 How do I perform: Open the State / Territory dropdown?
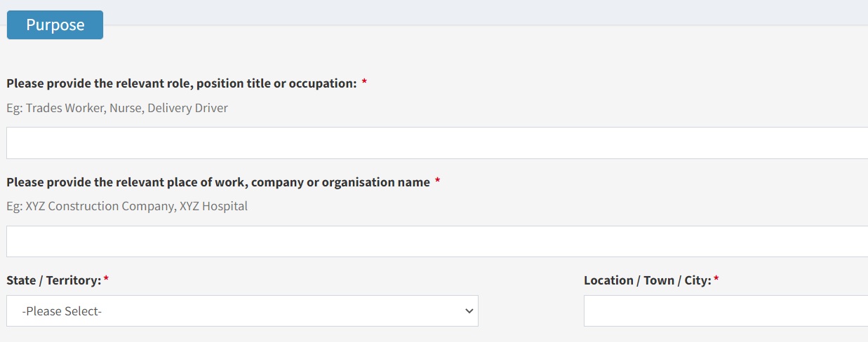[x=242, y=310]
